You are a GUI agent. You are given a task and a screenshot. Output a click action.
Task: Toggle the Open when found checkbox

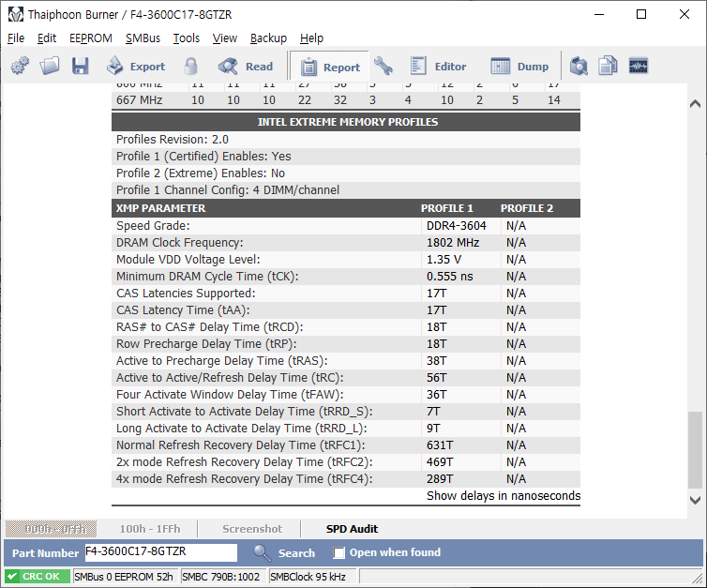pyautogui.click(x=338, y=552)
